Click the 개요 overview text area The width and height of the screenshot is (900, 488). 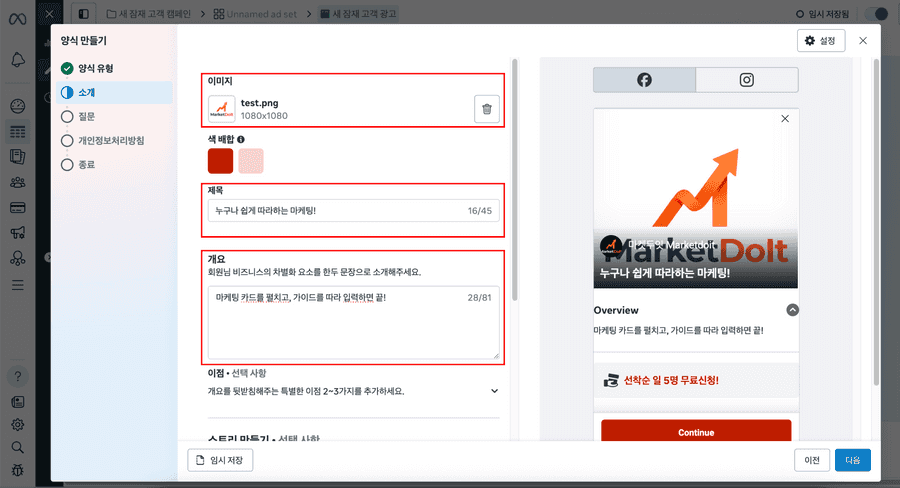point(354,323)
